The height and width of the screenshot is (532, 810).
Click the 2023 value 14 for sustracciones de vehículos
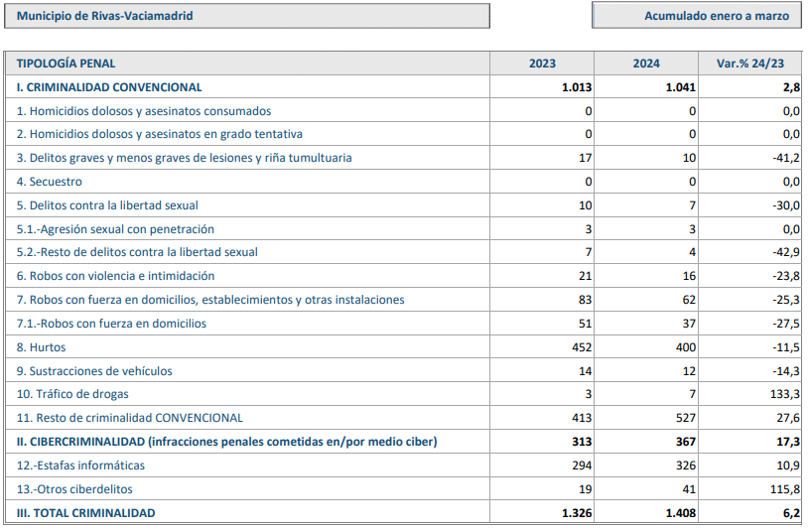pyautogui.click(x=586, y=371)
